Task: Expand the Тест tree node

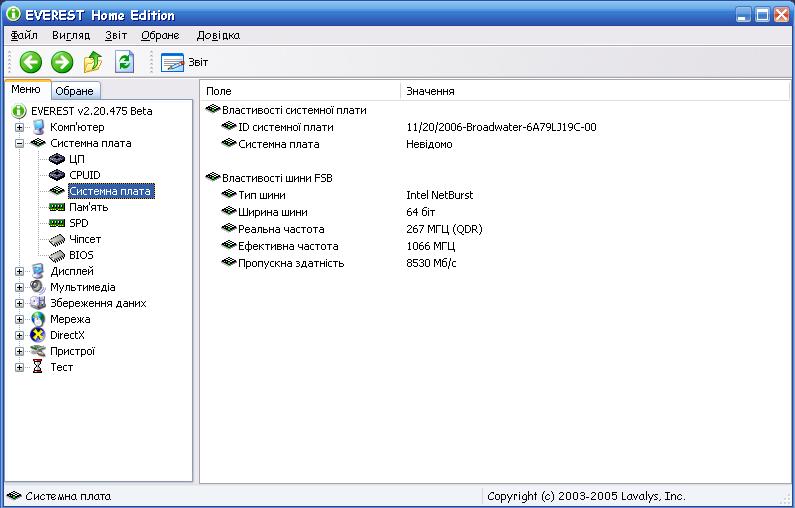Action: pyautogui.click(x=19, y=367)
